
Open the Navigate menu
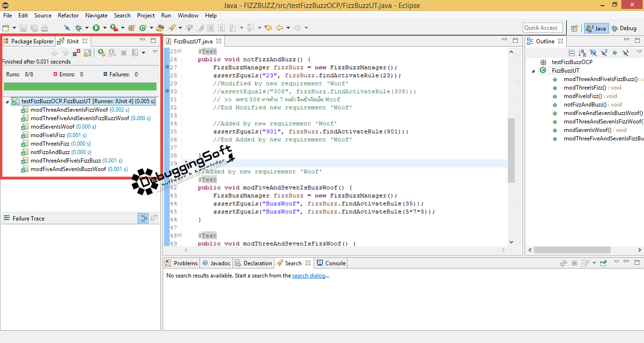pos(96,15)
